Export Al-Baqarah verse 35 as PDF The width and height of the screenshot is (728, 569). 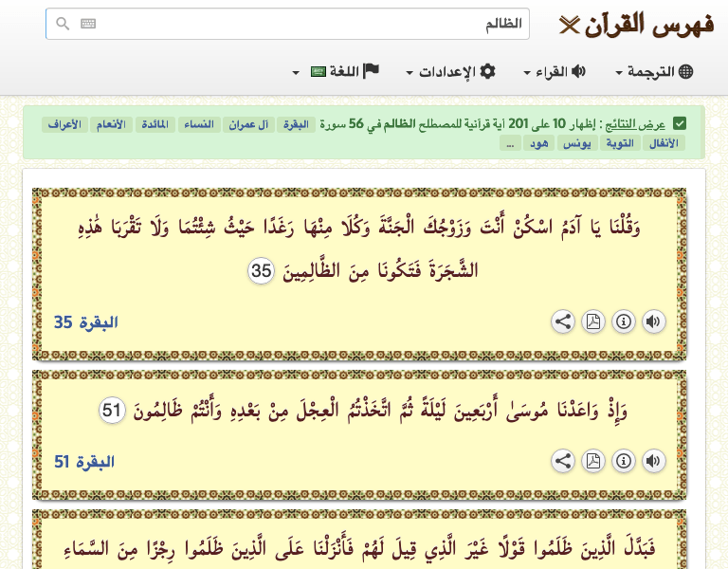coord(592,321)
